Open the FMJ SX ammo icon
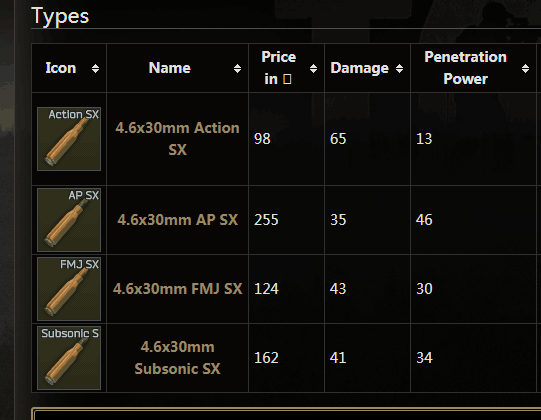The height and width of the screenshot is (420, 541). 69,289
